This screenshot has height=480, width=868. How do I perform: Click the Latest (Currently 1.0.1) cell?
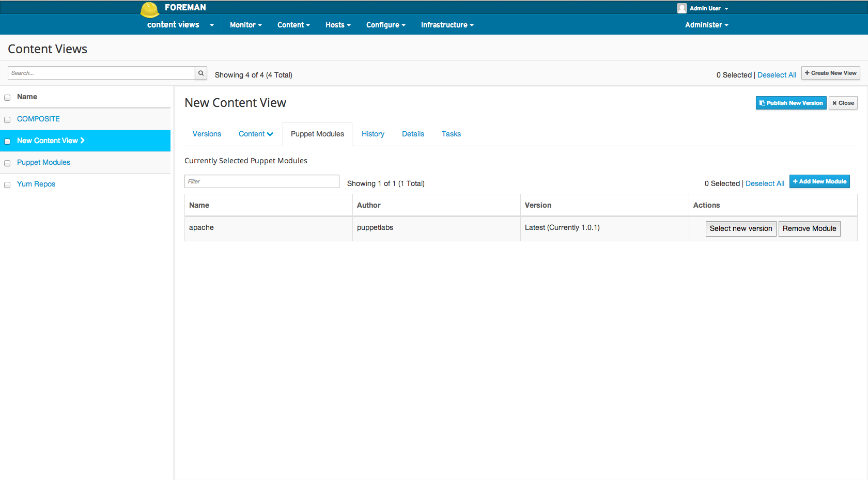pos(605,228)
